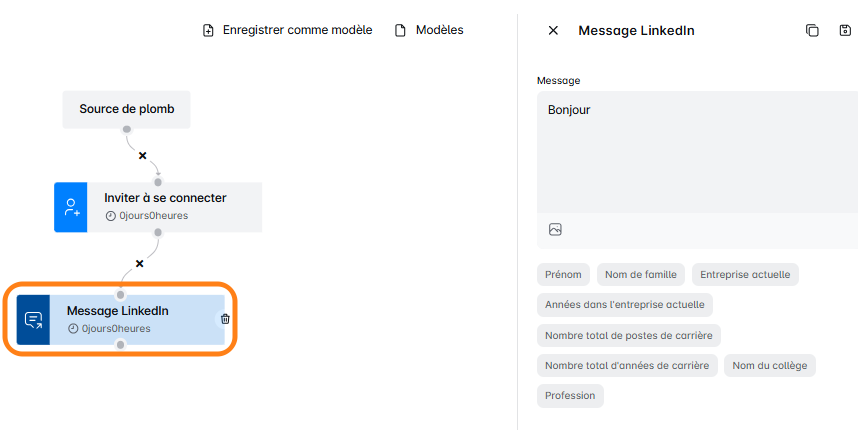Screen dimensions: 858x430
Task: Add the Nom du collège variable
Action: coord(769,365)
